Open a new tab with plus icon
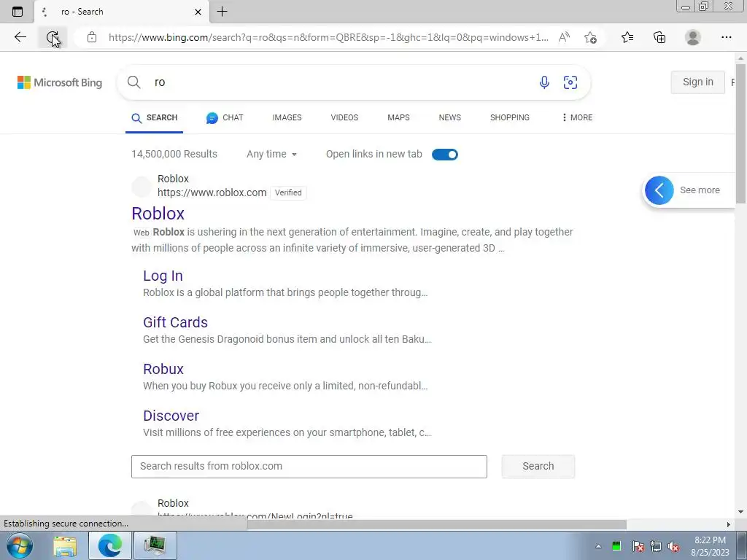Screen dimensions: 747x560 coord(222,12)
